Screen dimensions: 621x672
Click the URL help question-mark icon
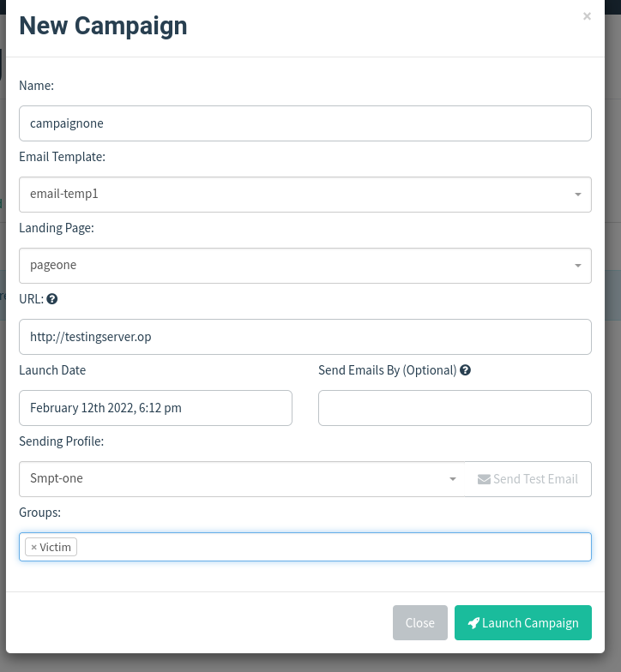pyautogui.click(x=52, y=299)
